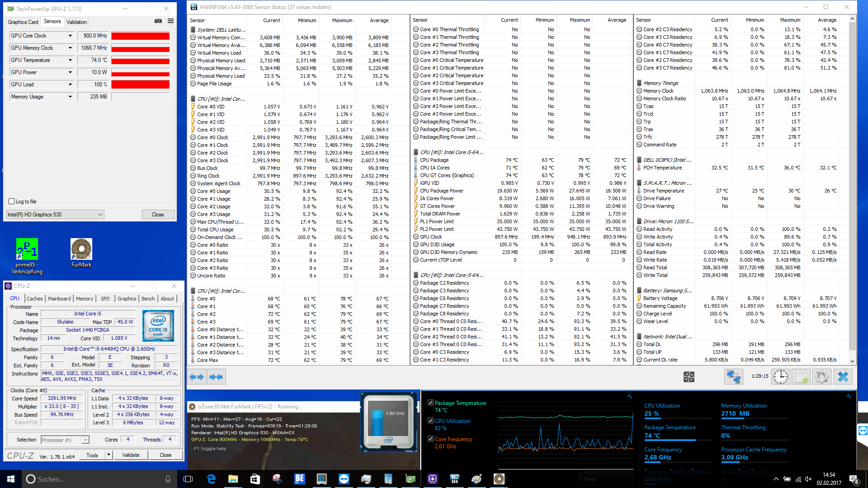Uncheck Package Temperature graph checkbox
Screen dimensions: 868x488
tap(430, 403)
